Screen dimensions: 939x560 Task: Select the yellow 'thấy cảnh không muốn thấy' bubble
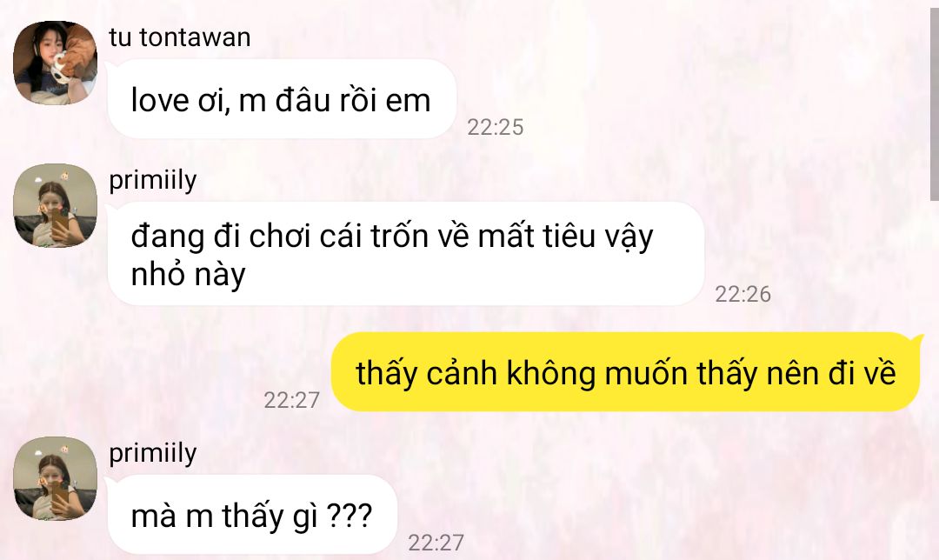pyautogui.click(x=626, y=372)
